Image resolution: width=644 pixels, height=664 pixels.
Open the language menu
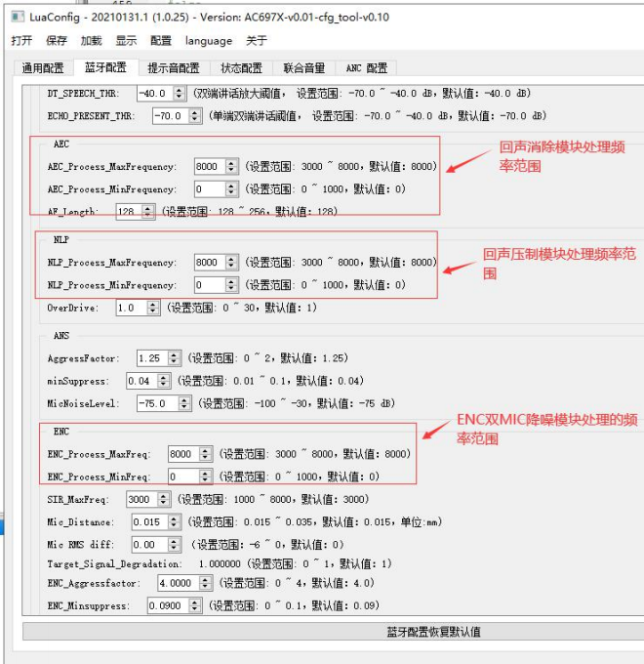click(209, 41)
